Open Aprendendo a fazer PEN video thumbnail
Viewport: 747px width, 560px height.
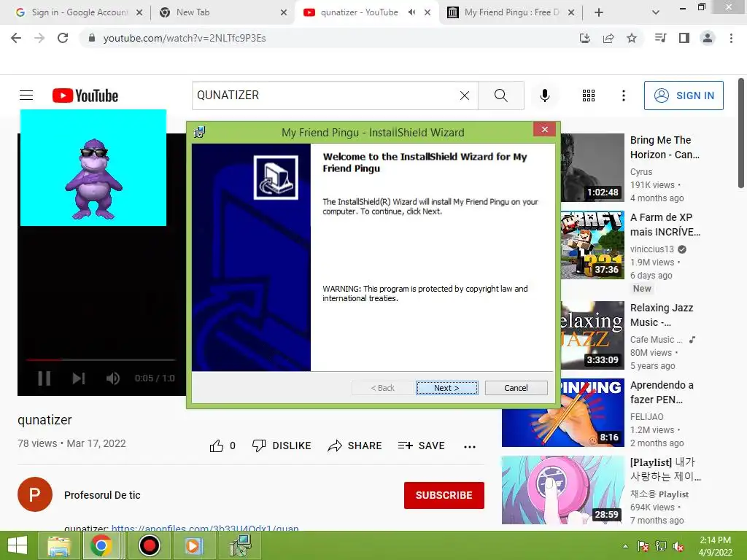pyautogui.click(x=562, y=413)
